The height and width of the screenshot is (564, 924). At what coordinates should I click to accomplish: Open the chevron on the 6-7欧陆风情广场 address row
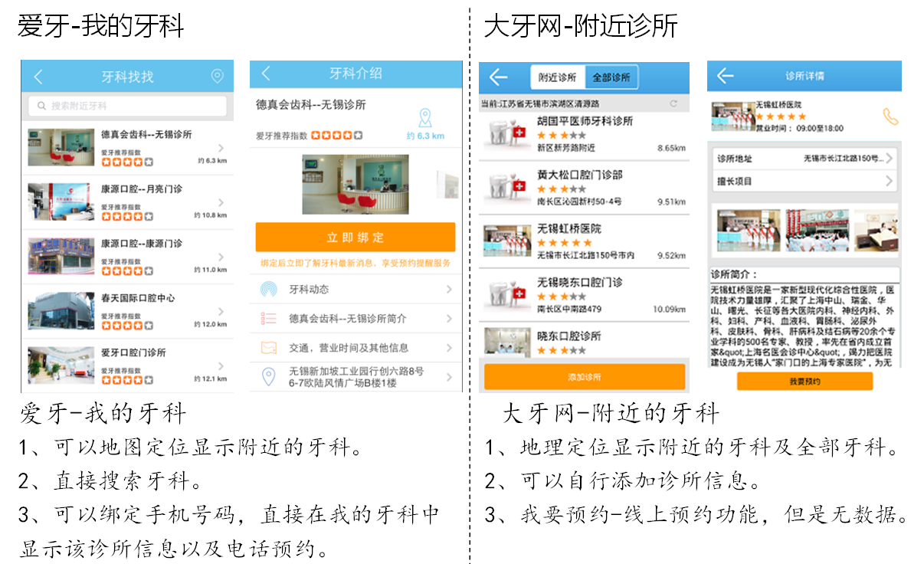click(449, 377)
